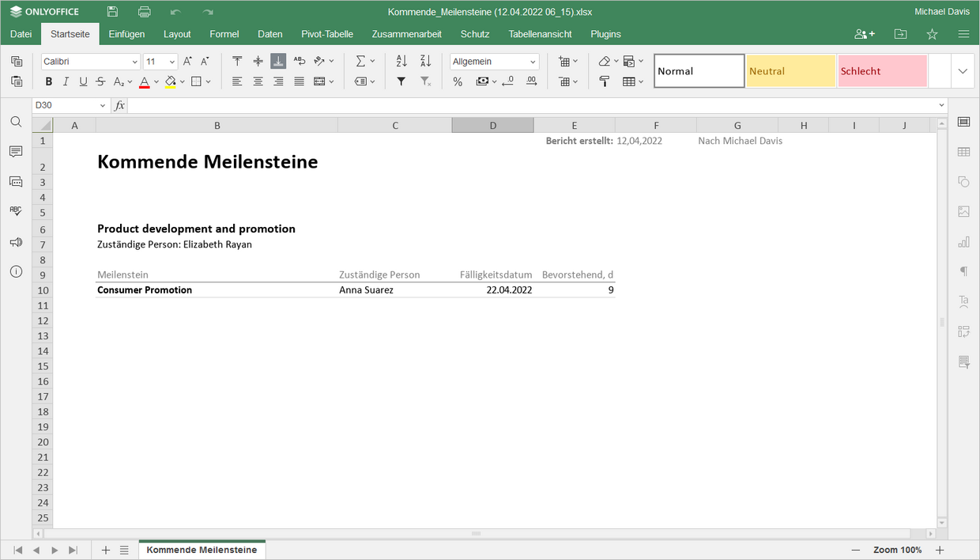Viewport: 980px width, 560px height.
Task: Open the Chat panel in left sidebar
Action: 16,181
